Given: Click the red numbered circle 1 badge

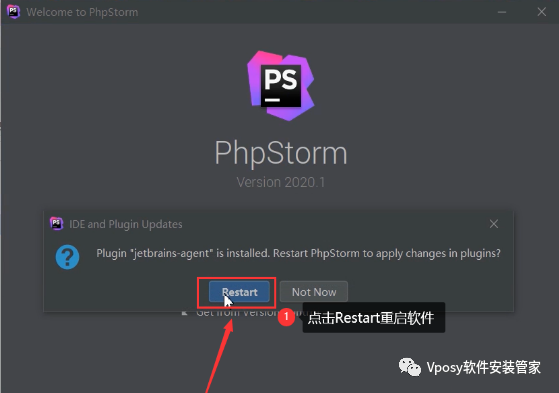Looking at the screenshot, I should [286, 317].
